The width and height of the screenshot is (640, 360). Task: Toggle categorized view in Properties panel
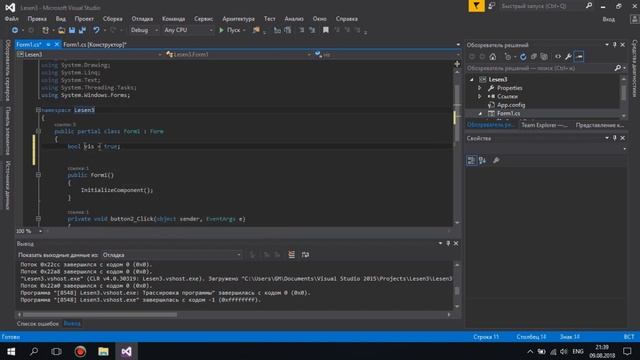[x=471, y=160]
